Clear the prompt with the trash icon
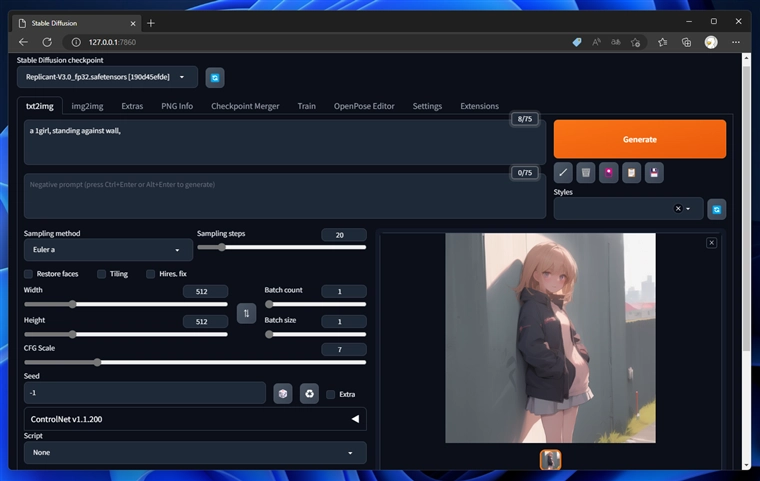Screen dimensions: 760x481 (x=586, y=173)
